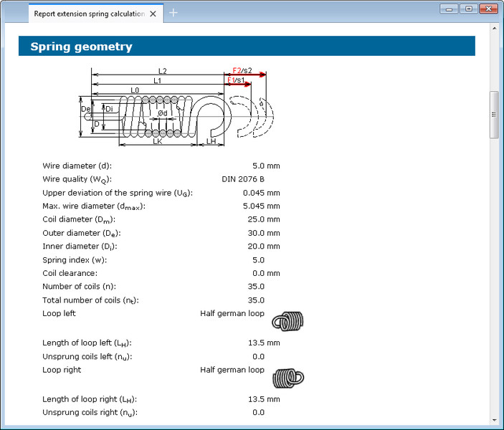This screenshot has width=504, height=430.
Task: Click the red F2/s2 label in diagram
Action: coord(242,71)
